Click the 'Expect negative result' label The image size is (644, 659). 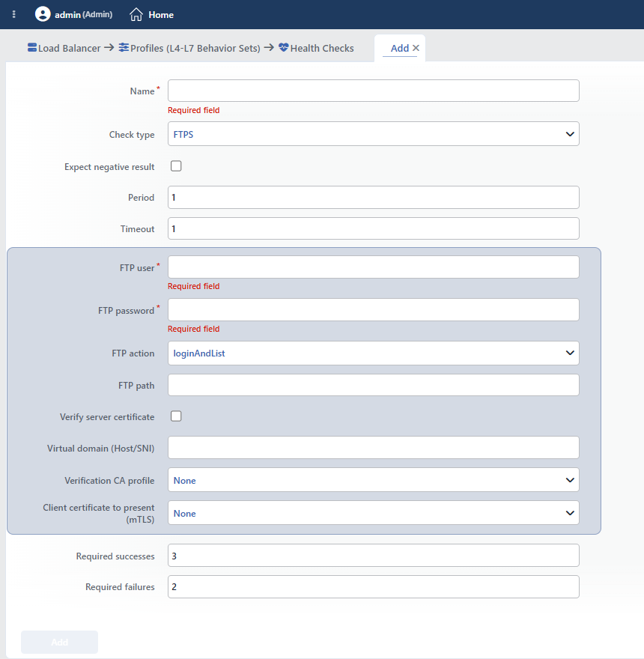pyautogui.click(x=109, y=167)
